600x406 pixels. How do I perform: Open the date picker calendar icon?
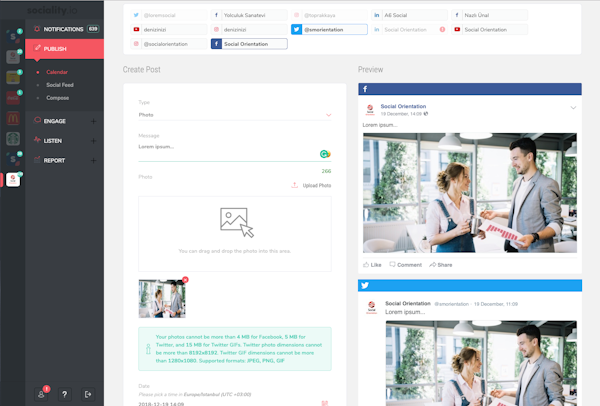point(325,403)
